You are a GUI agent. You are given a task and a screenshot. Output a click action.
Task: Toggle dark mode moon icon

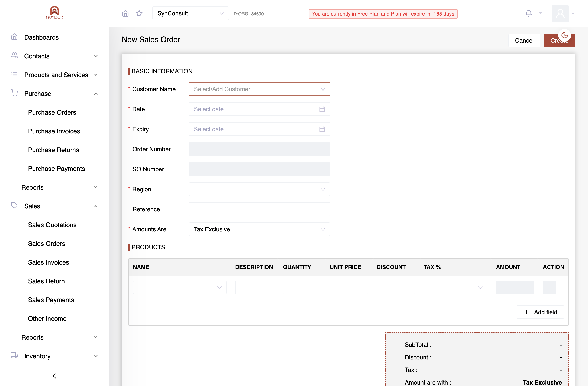565,35
